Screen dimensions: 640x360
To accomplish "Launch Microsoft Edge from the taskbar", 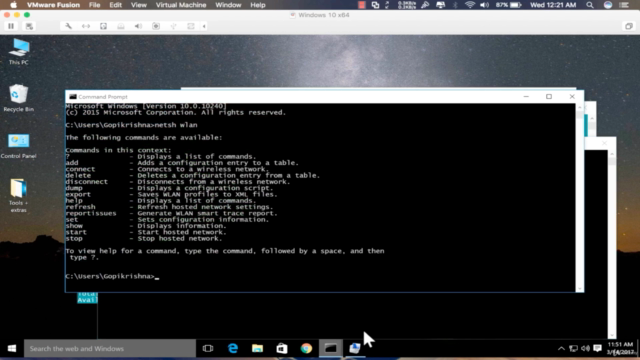I will pos(233,349).
